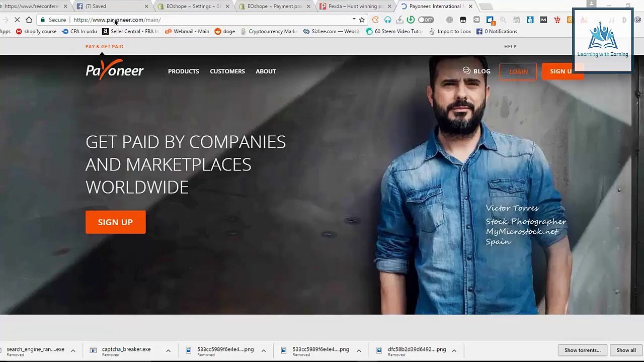Image resolution: width=644 pixels, height=362 pixels.
Task: Open 60 Steem Video Tutorials bookmark
Action: pos(394,31)
